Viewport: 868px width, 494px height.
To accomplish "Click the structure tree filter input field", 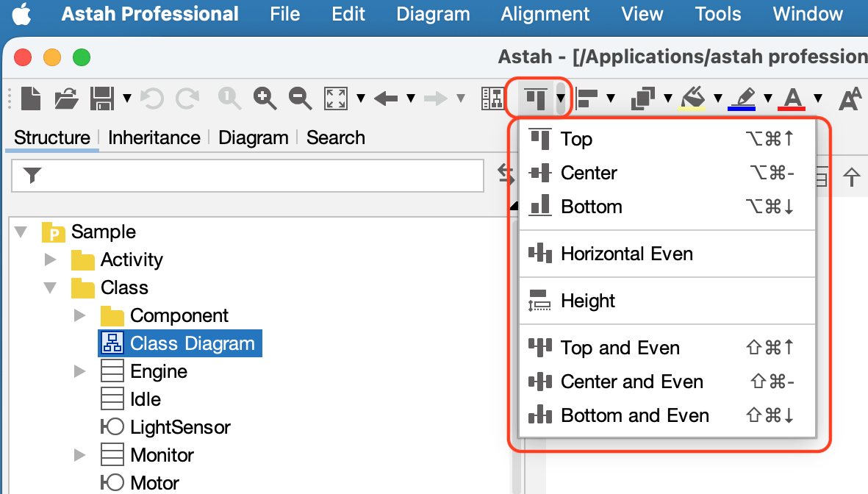I will tap(248, 176).
